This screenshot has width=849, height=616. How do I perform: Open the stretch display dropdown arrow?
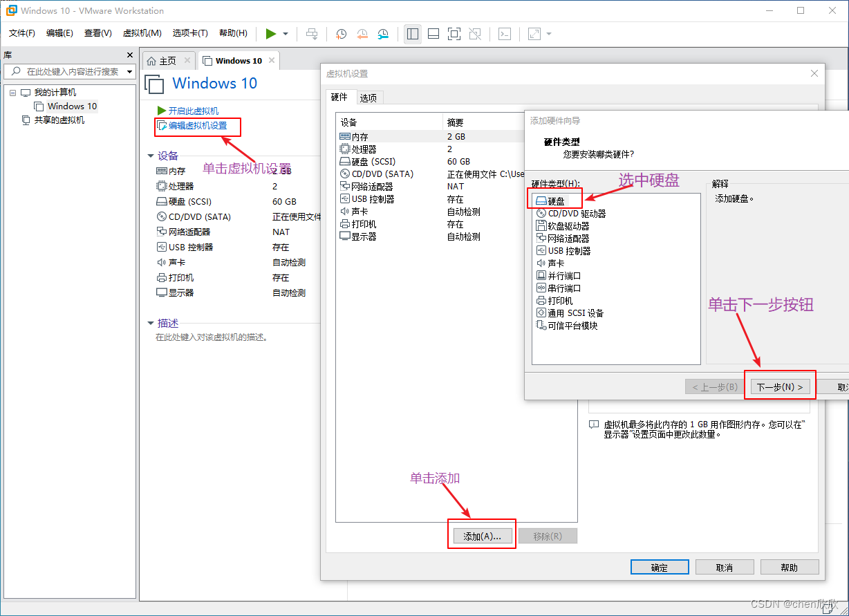click(549, 33)
